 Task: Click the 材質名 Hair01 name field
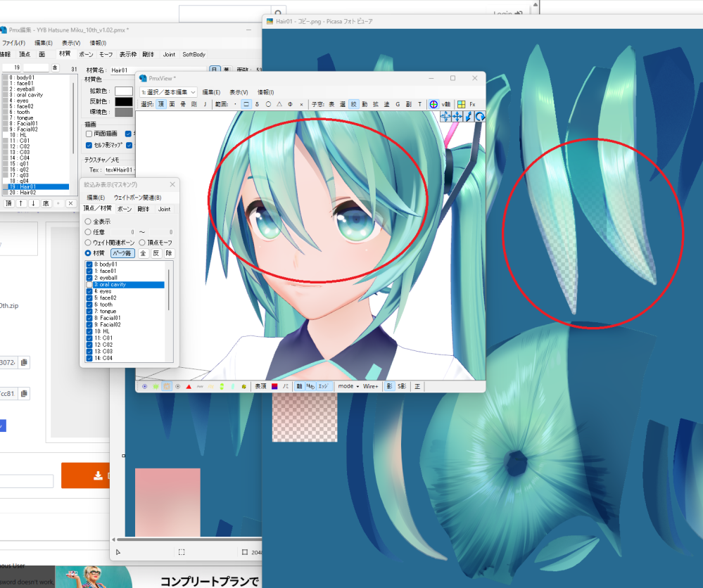[x=157, y=70]
